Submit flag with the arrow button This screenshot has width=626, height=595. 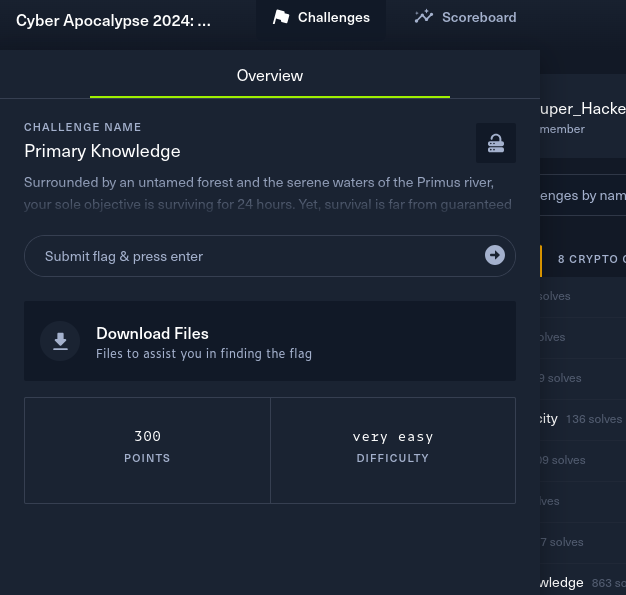coord(495,255)
